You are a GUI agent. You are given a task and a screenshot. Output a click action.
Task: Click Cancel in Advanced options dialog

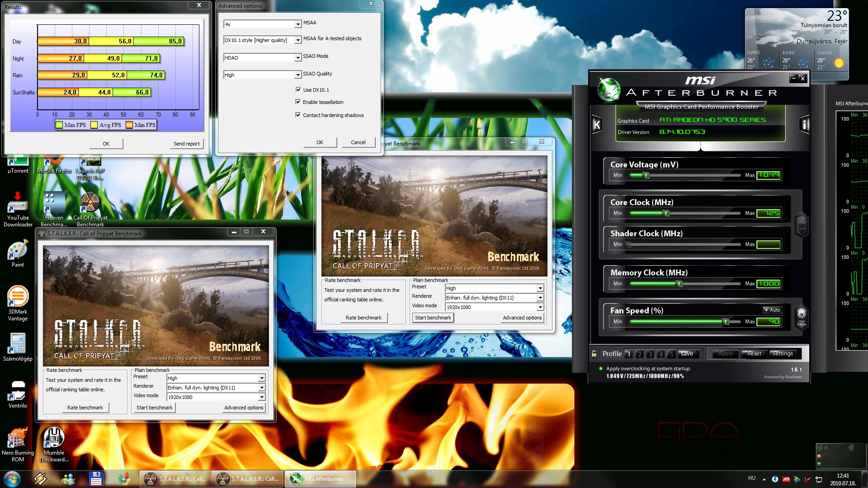point(358,142)
